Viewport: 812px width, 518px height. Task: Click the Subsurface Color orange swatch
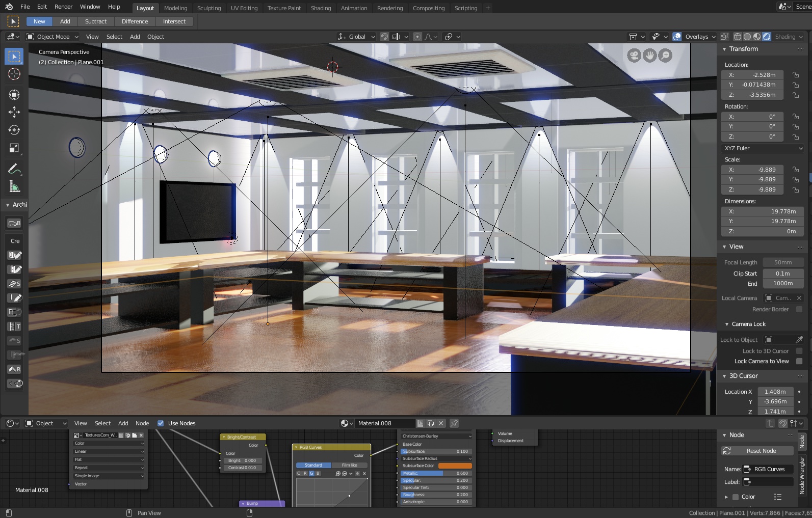[x=455, y=466]
